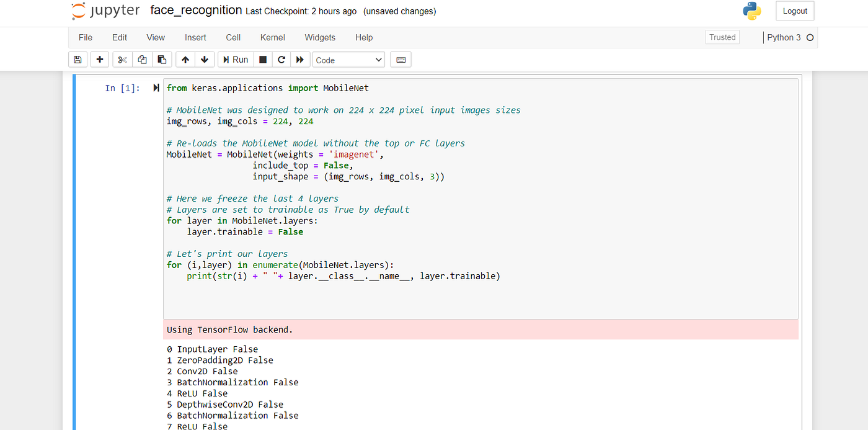Click the 'from keras.applications import MobileNet' line

pyautogui.click(x=268, y=88)
